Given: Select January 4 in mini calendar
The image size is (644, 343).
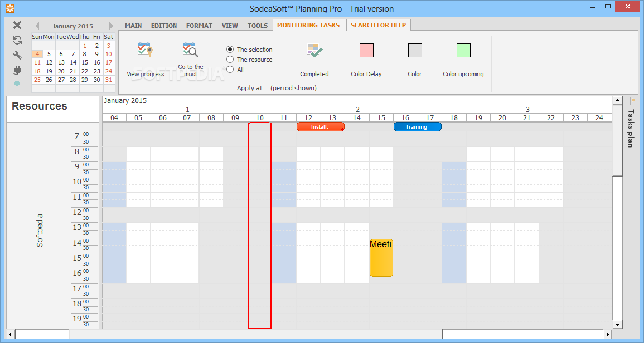Looking at the screenshot, I should point(37,54).
